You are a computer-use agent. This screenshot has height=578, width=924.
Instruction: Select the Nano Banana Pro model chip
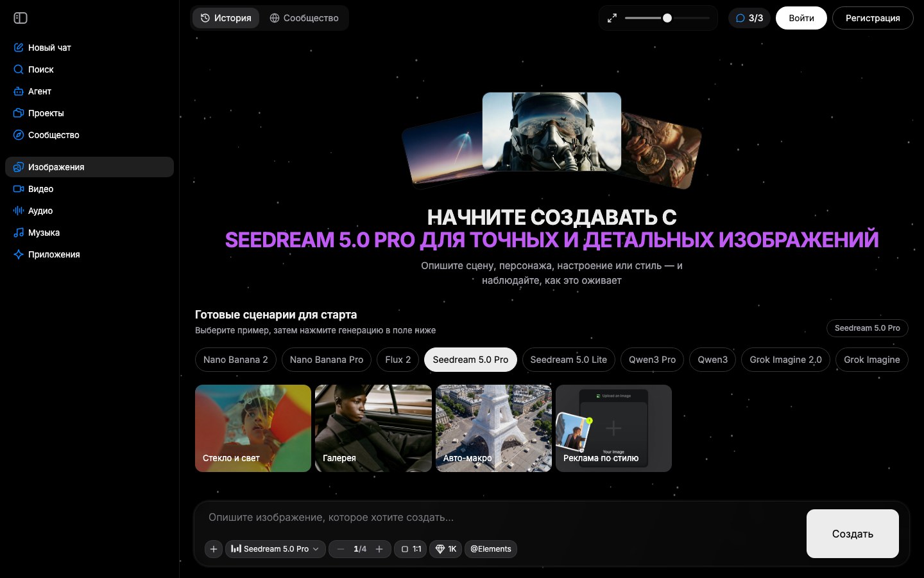[327, 360]
